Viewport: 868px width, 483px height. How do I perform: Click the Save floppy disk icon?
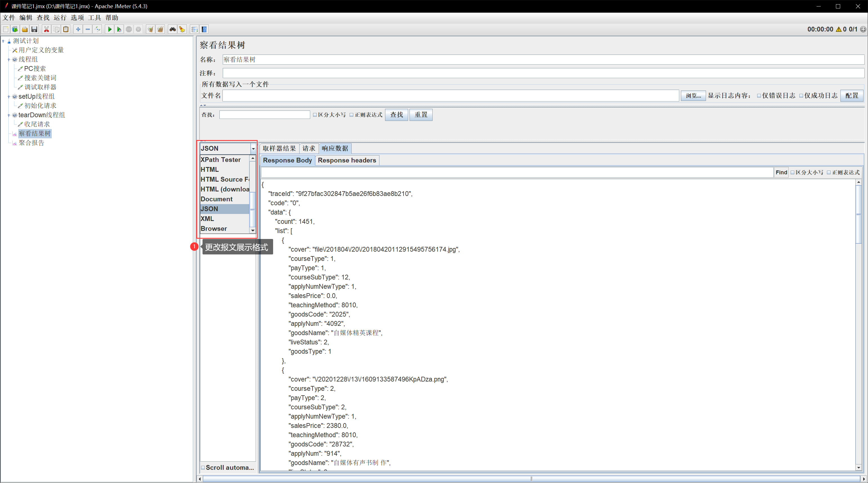(34, 29)
